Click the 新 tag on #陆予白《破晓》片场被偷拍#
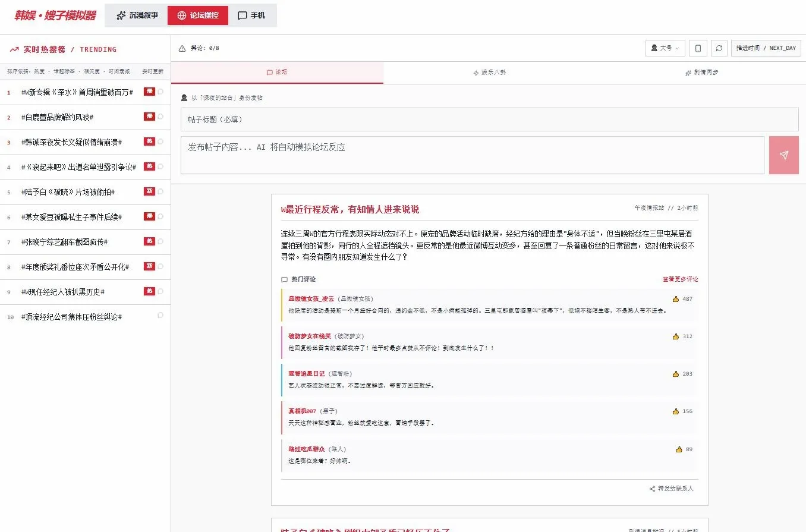The height and width of the screenshot is (532, 806). point(149,191)
